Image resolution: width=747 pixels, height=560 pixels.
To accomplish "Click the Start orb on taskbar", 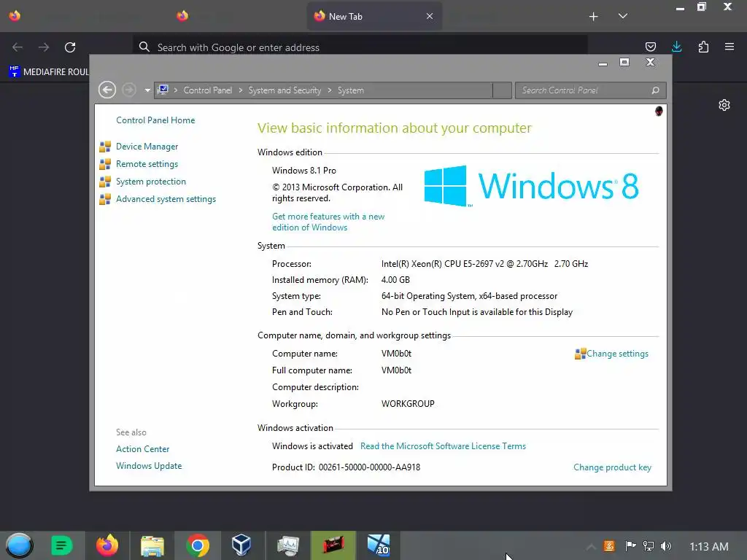I will click(x=19, y=545).
